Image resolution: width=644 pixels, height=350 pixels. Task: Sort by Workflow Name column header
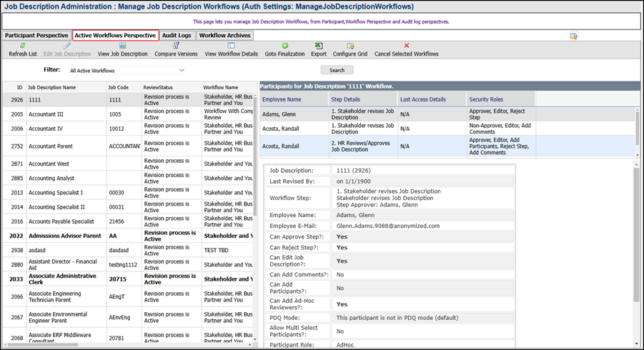pos(227,87)
